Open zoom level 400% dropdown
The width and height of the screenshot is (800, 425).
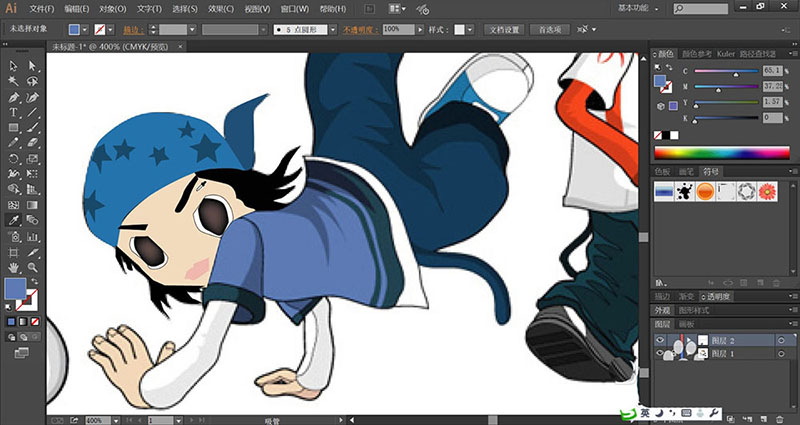(x=116, y=420)
